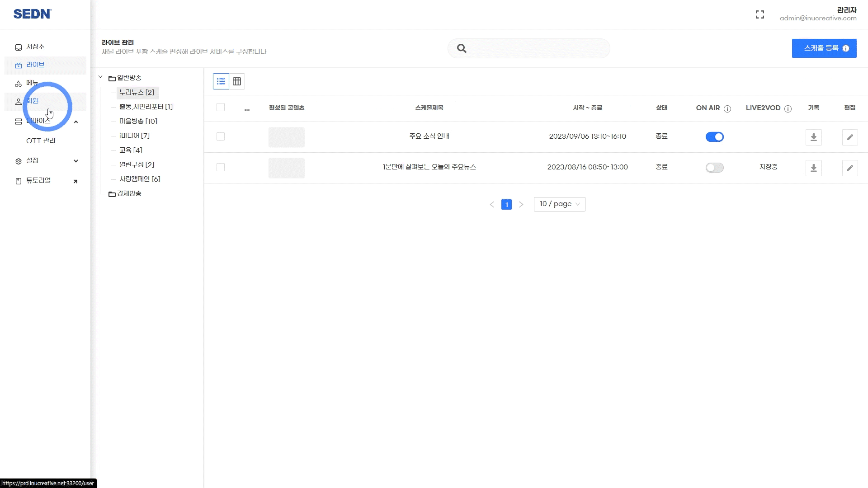Open OTT 관리 submenu item
Viewport: 868px width, 488px height.
(x=41, y=141)
